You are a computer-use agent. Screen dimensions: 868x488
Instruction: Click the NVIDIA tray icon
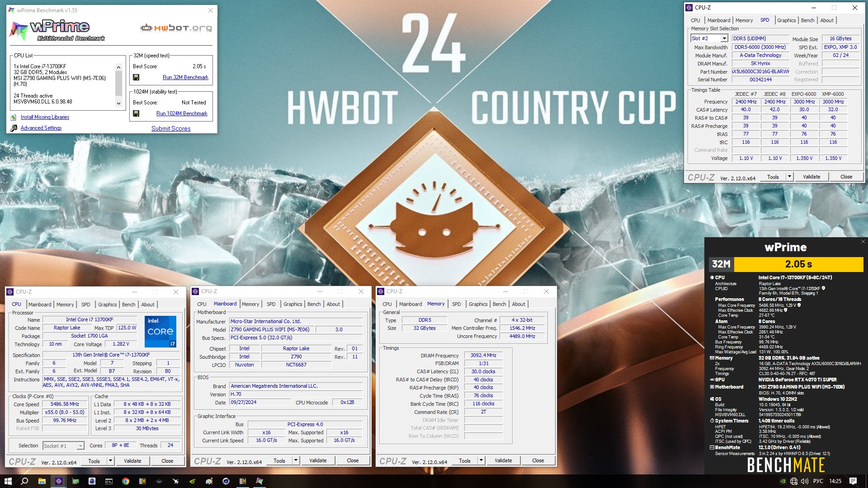coord(783,481)
